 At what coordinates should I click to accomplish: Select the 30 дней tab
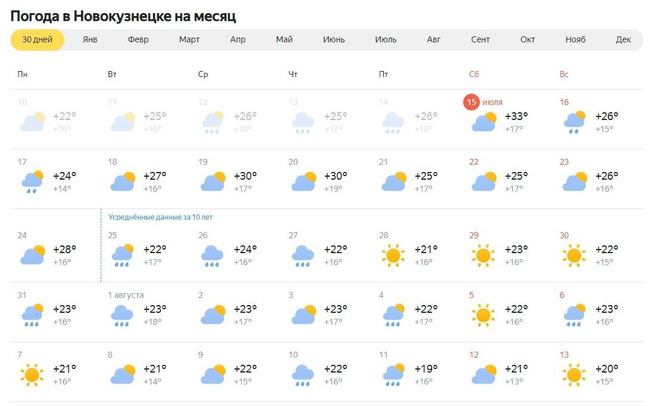click(x=37, y=39)
